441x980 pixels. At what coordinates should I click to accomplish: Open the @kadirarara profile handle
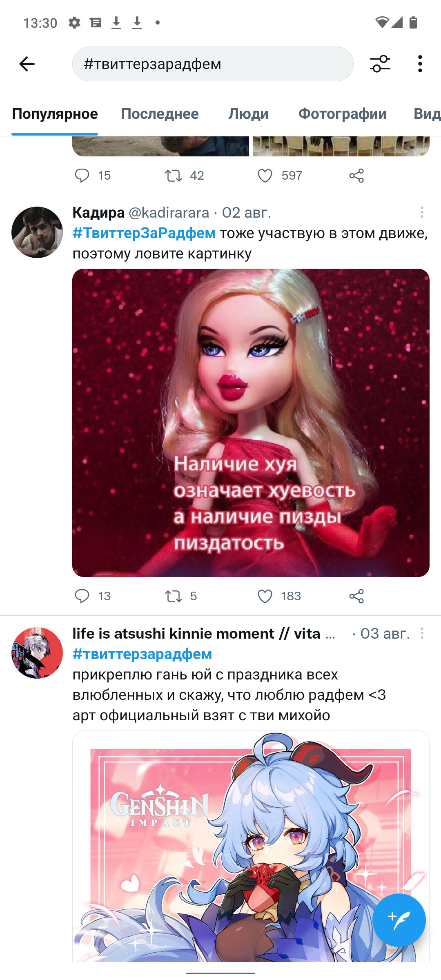[169, 212]
